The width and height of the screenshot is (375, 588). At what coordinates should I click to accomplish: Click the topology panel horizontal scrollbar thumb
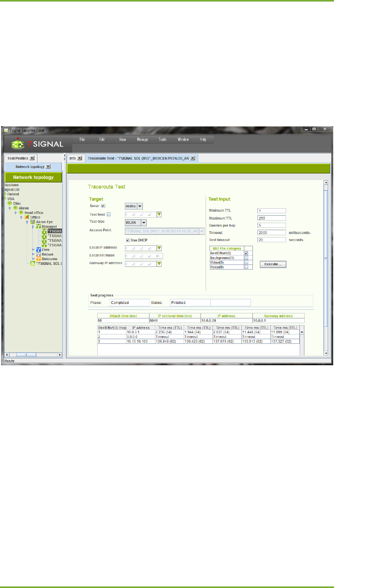point(27,355)
